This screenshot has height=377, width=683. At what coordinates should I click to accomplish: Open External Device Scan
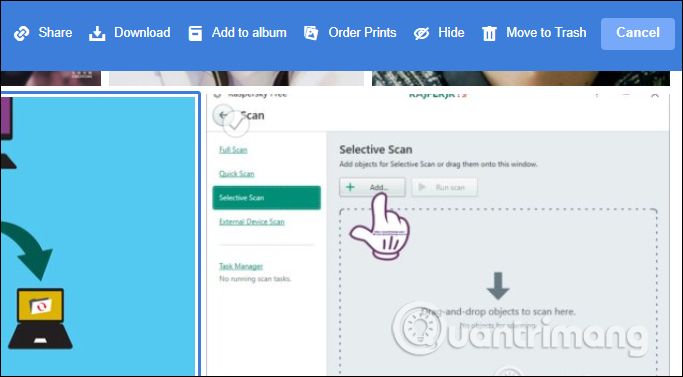point(252,221)
